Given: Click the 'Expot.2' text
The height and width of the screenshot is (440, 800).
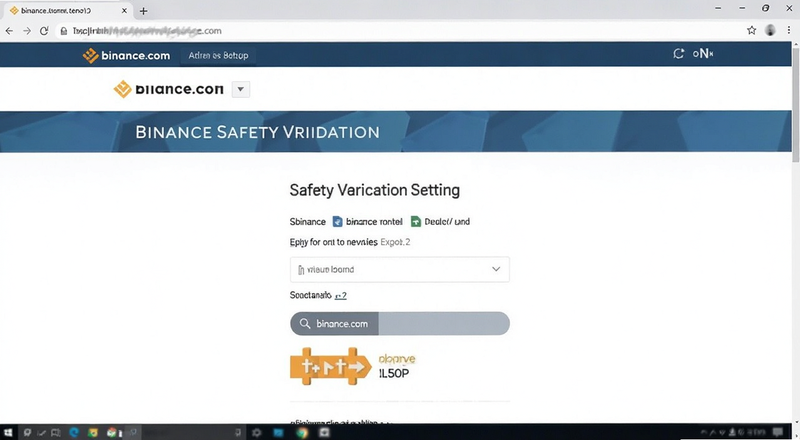Looking at the screenshot, I should tap(395, 242).
